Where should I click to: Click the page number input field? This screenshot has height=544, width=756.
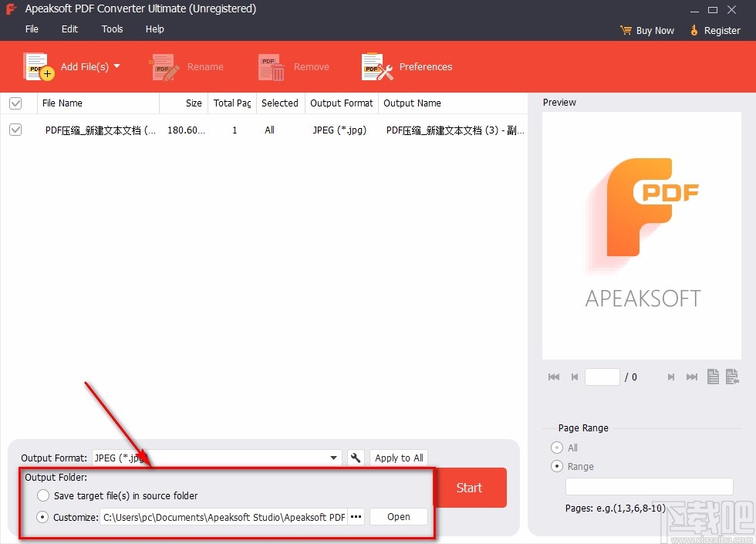click(602, 377)
